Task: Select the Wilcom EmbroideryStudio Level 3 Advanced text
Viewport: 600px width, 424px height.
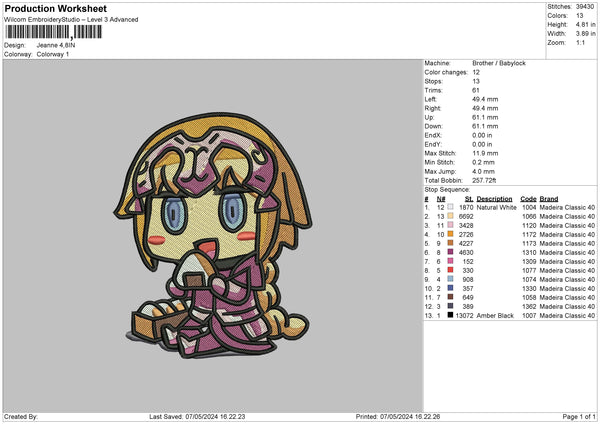Action: pyautogui.click(x=71, y=20)
